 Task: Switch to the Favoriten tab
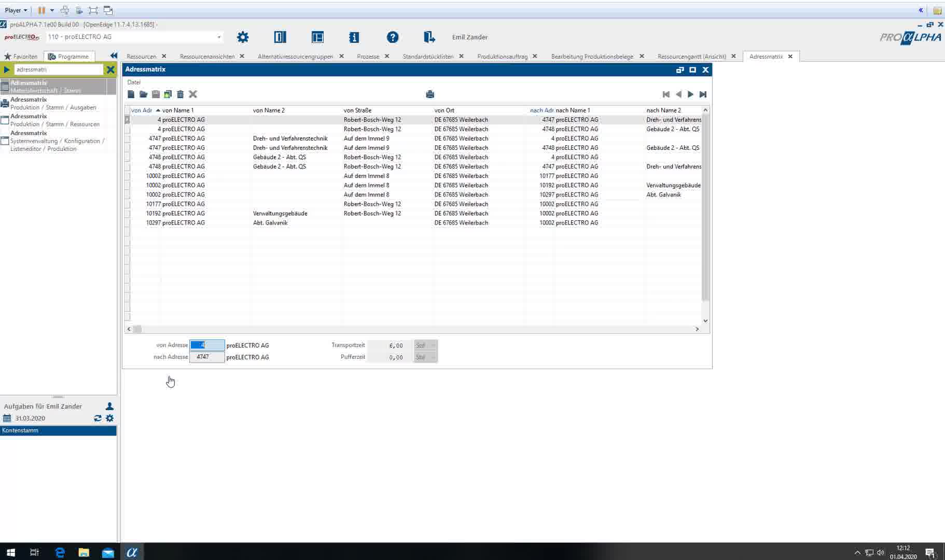point(21,56)
